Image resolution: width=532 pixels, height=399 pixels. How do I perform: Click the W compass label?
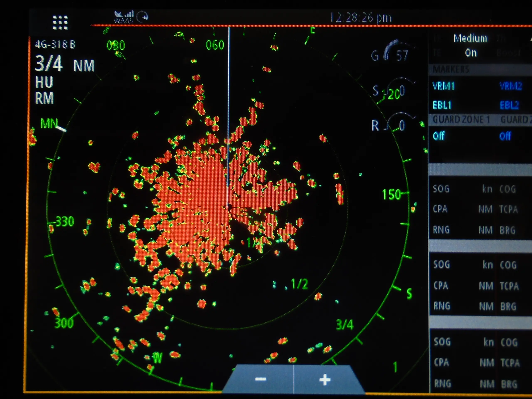158,358
